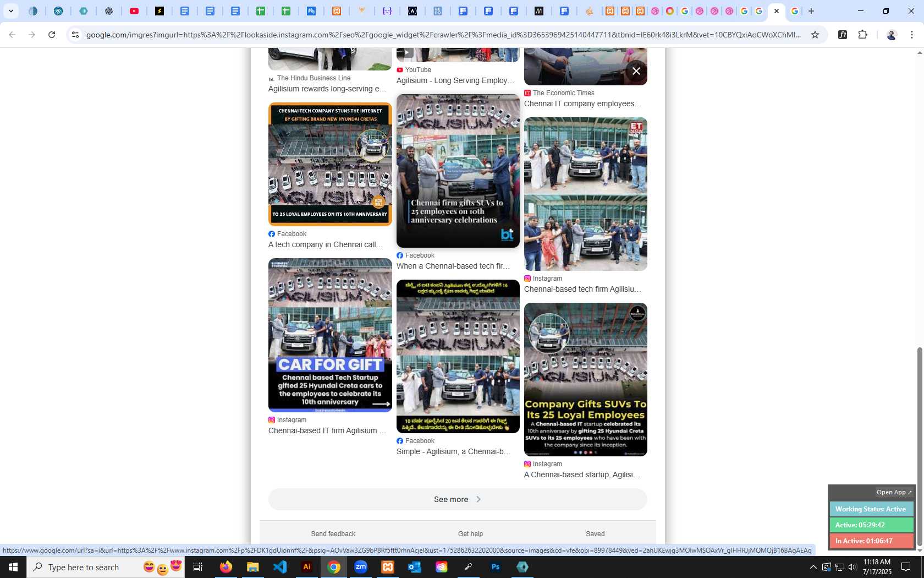The width and height of the screenshot is (924, 578).
Task: Close the image preview with the X button
Action: (x=636, y=71)
